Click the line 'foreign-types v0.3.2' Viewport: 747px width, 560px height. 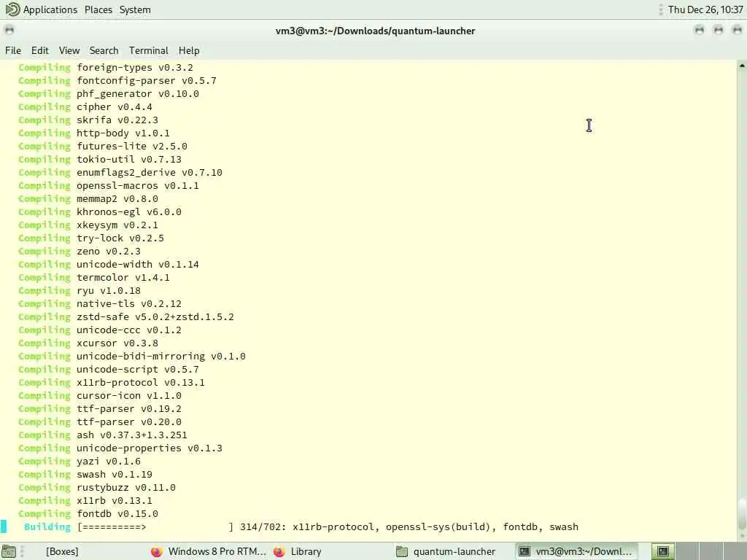(135, 68)
